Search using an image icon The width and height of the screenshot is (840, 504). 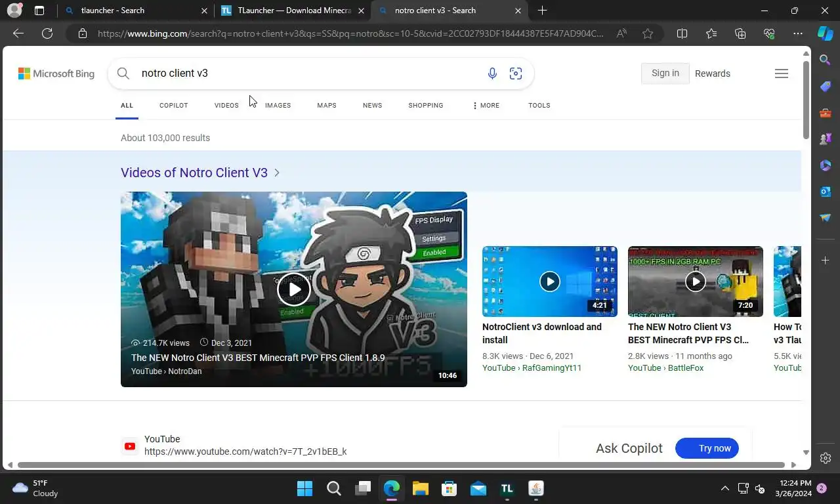[x=516, y=73]
